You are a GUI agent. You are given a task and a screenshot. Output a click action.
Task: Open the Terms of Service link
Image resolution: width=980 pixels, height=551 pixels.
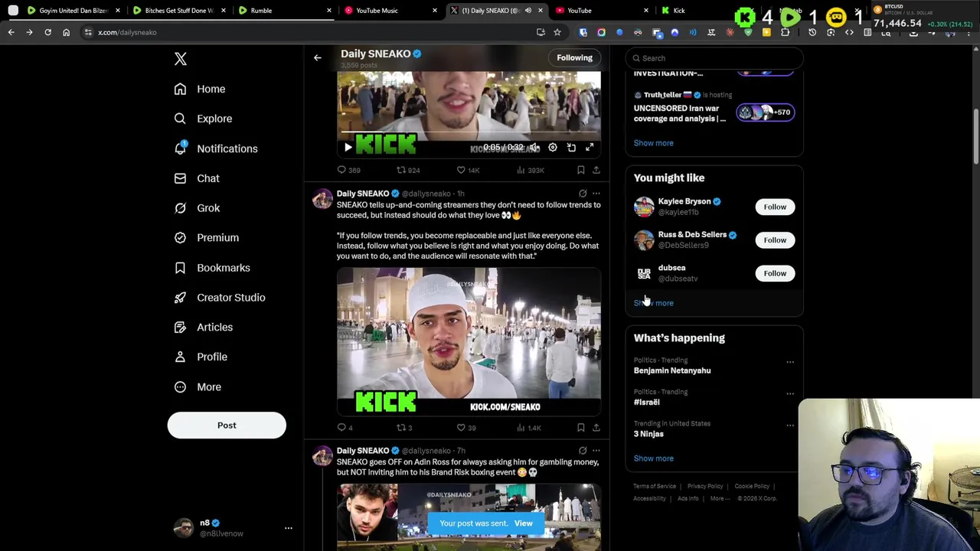[655, 486]
